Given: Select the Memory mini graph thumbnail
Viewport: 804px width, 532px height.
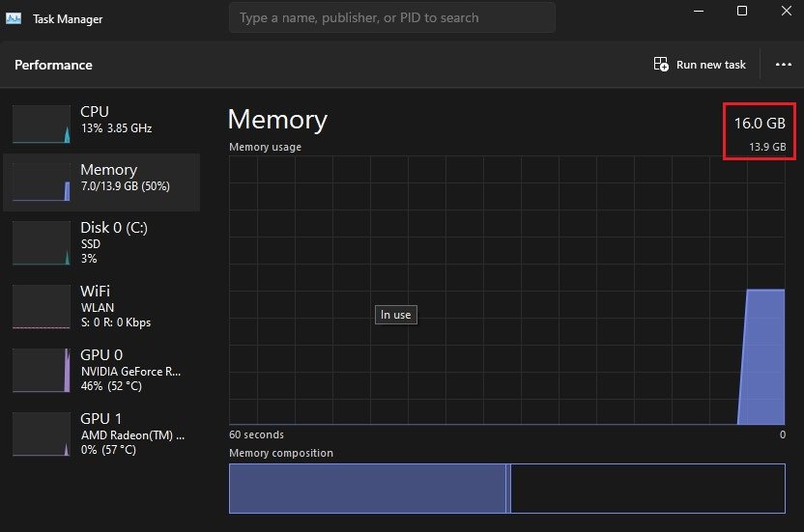Looking at the screenshot, I should (42, 182).
